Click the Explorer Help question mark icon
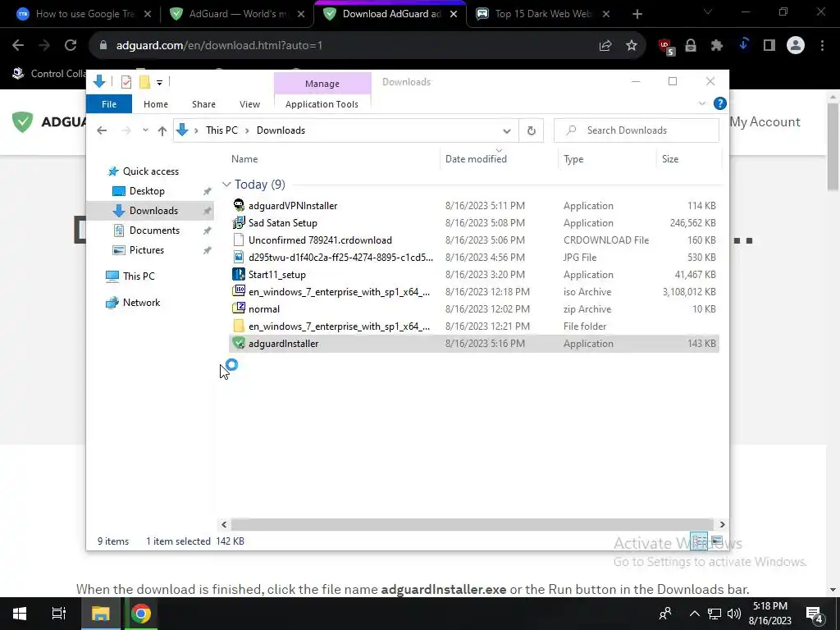 (719, 103)
